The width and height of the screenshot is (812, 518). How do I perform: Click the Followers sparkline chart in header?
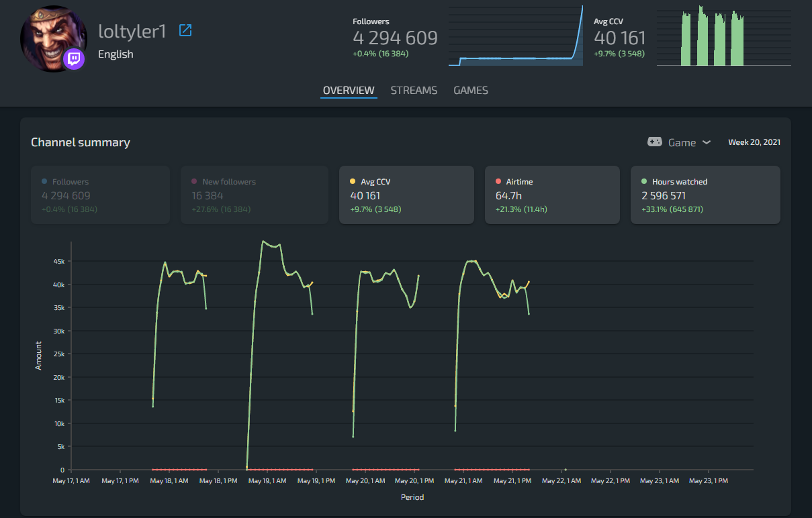tap(516, 36)
